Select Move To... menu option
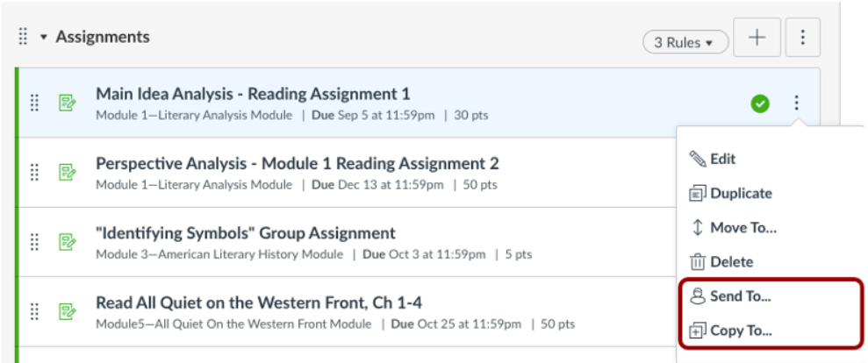Viewport: 868px width, 363px height. [734, 227]
